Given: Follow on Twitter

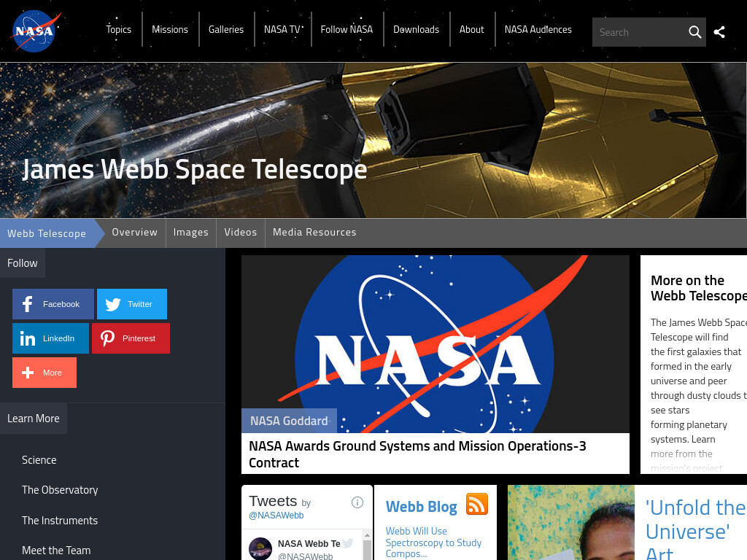Looking at the screenshot, I should click(x=132, y=304).
